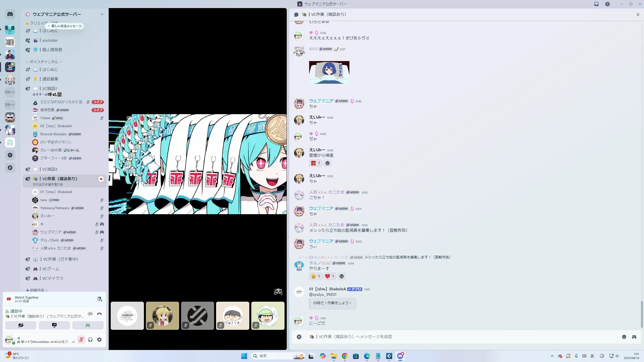Click the attachment plus icon in message box
The width and height of the screenshot is (644, 362).
click(299, 337)
